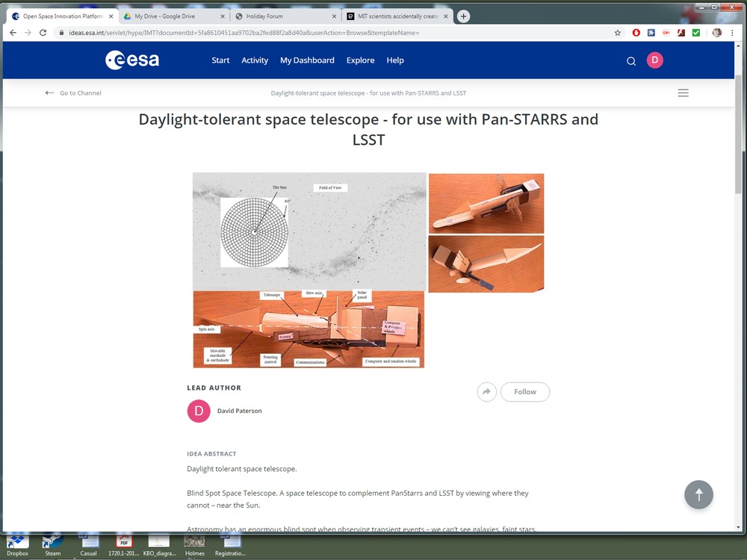Screen dimensions: 747x560
Task: Open the Activity navigation item
Action: click(255, 60)
